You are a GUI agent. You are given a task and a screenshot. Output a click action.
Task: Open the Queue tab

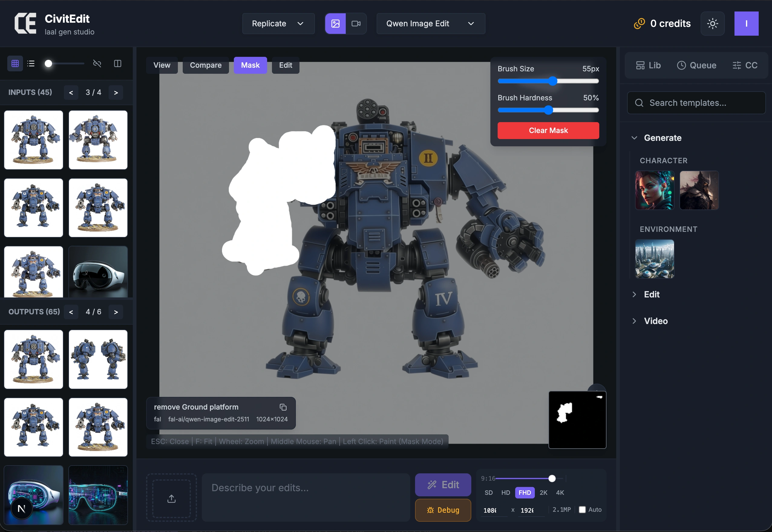pyautogui.click(x=696, y=65)
